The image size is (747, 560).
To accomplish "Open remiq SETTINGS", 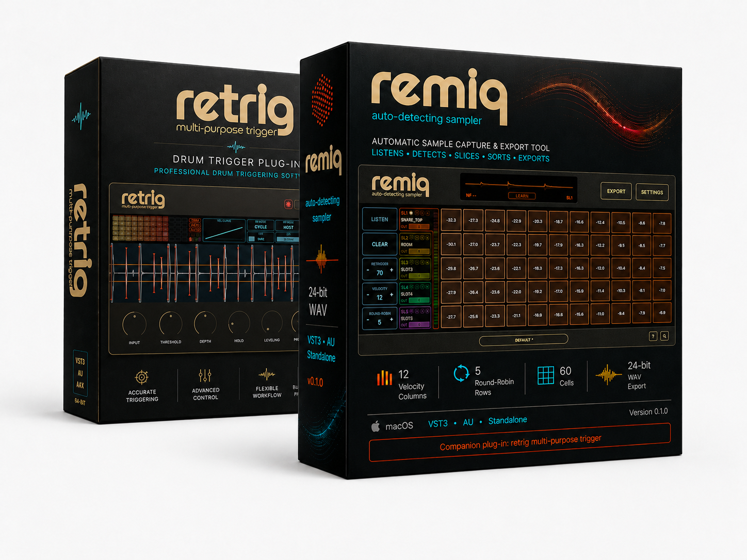I will click(x=652, y=192).
